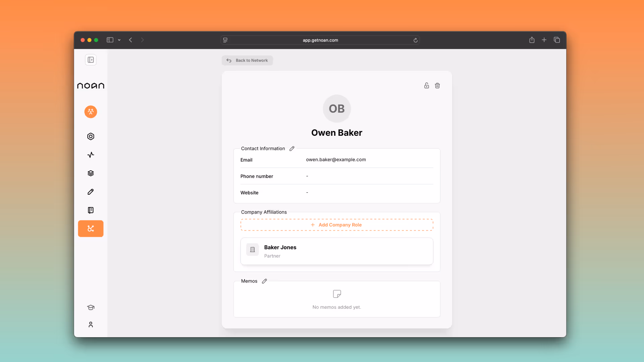Viewport: 644px width, 362px height.
Task: Click the app.getnoan.com address bar
Action: point(320,40)
